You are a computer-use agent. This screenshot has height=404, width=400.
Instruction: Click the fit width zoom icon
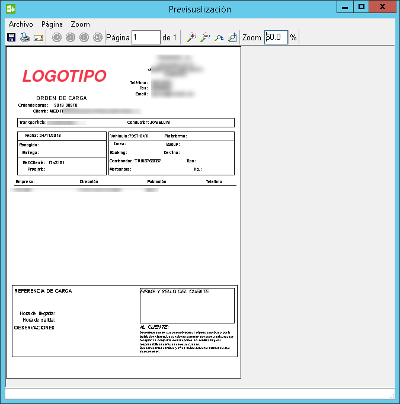point(219,37)
